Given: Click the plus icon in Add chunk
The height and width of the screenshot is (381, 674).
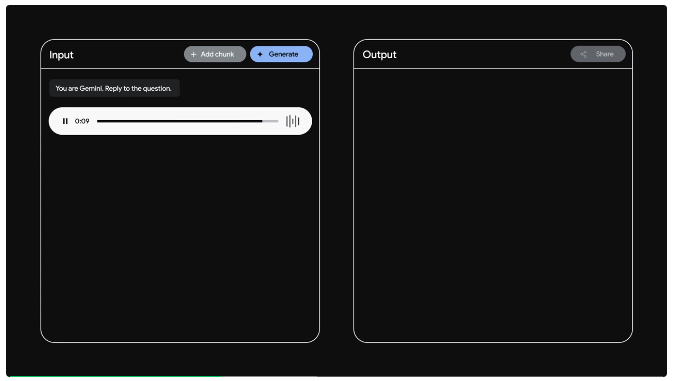Looking at the screenshot, I should [x=193, y=54].
